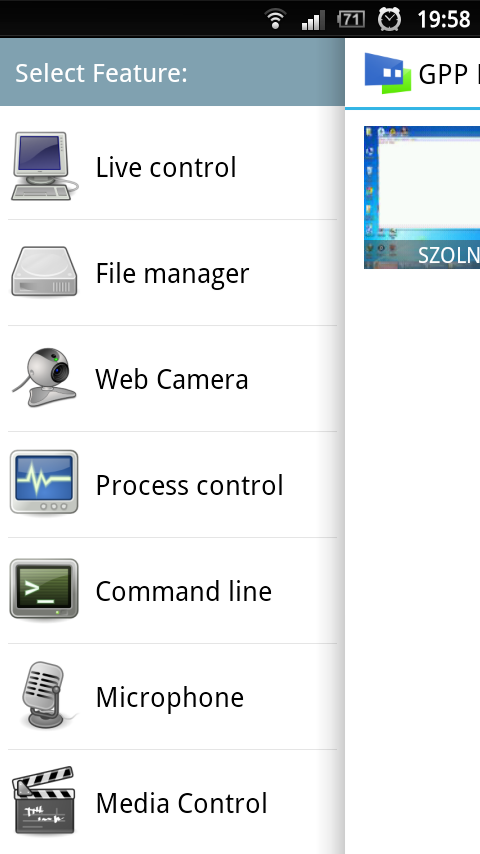480x854 pixels.
Task: Tap the Wi-Fi signal status icon
Action: (276, 20)
